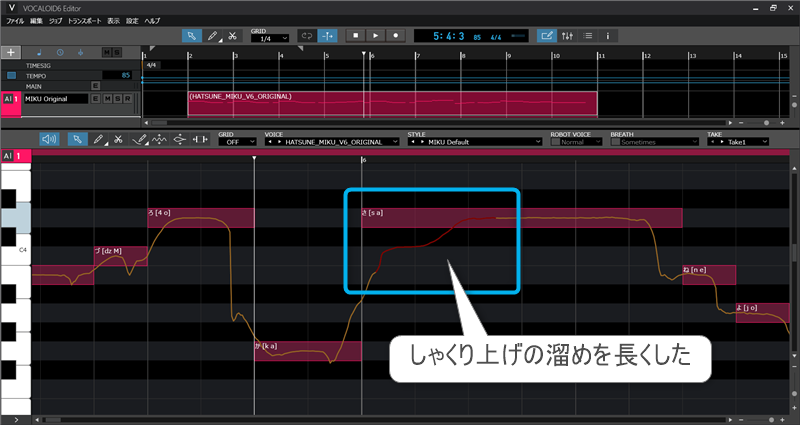The image size is (800, 425).
Task: Select the か [k a] note
Action: pos(308,352)
